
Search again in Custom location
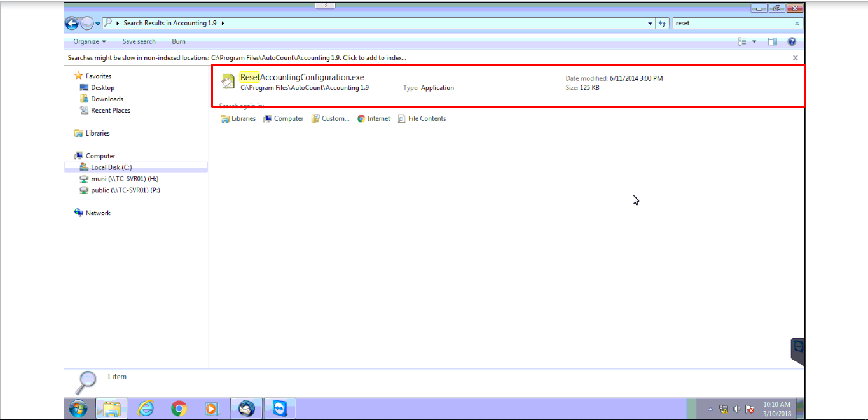tap(331, 119)
